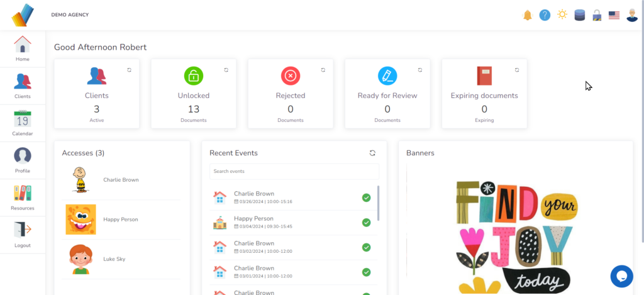
Task: Open the notifications bell
Action: pos(528,15)
